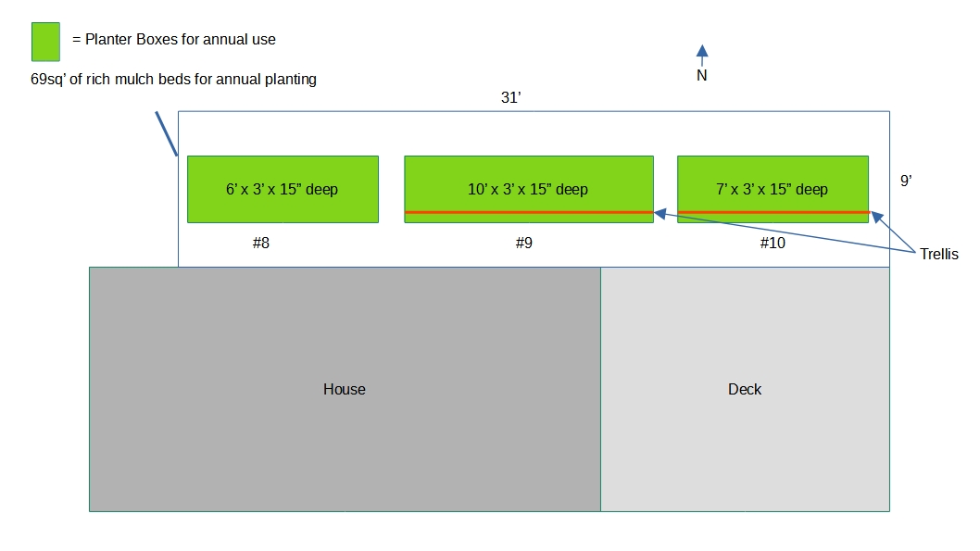
Task: Click the 31' width dimension label
Action: pos(512,98)
